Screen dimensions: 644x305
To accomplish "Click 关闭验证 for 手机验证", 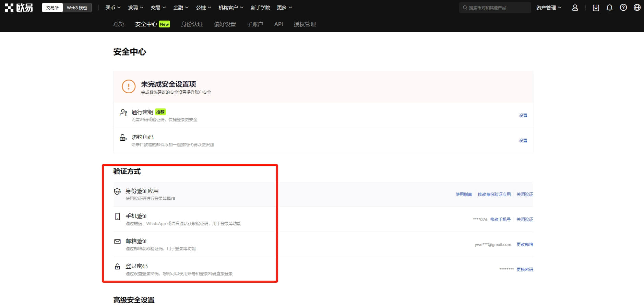I will (525, 220).
